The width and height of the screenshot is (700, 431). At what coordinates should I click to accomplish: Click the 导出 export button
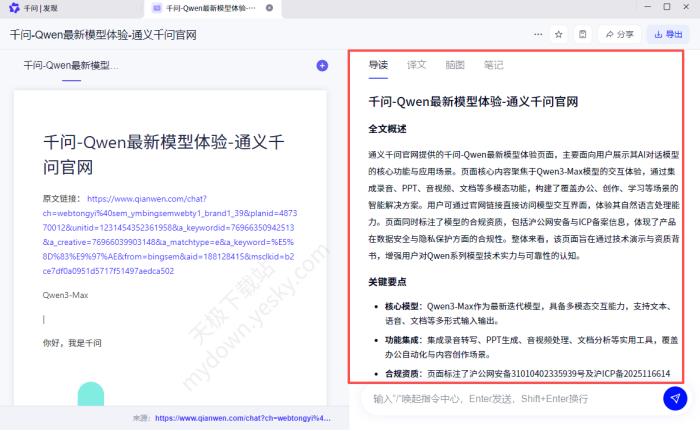point(668,34)
